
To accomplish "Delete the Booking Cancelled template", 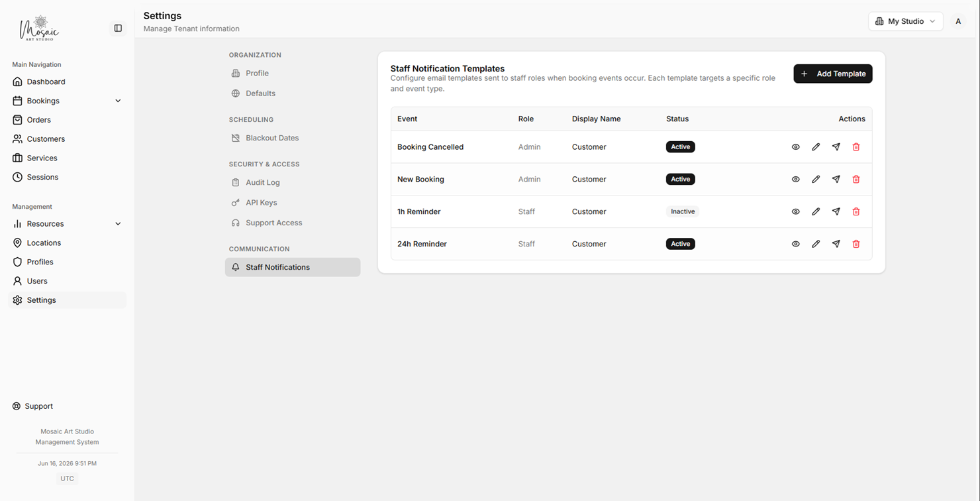I will click(x=856, y=147).
